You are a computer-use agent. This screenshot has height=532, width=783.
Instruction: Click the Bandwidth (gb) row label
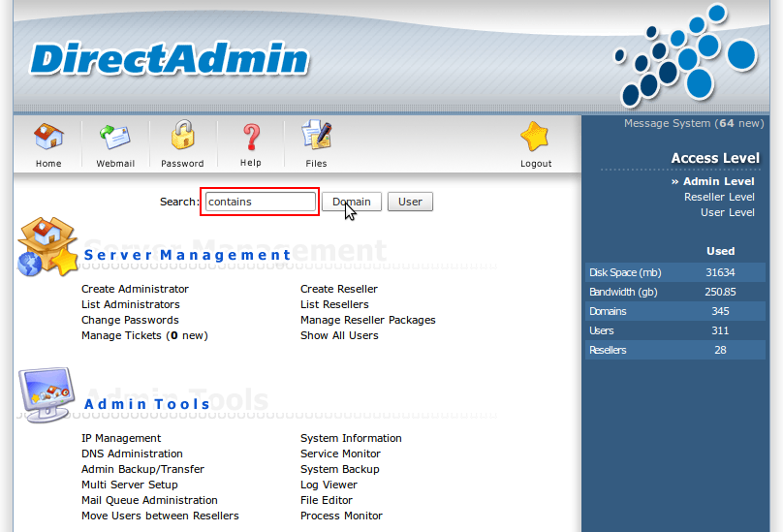[623, 292]
